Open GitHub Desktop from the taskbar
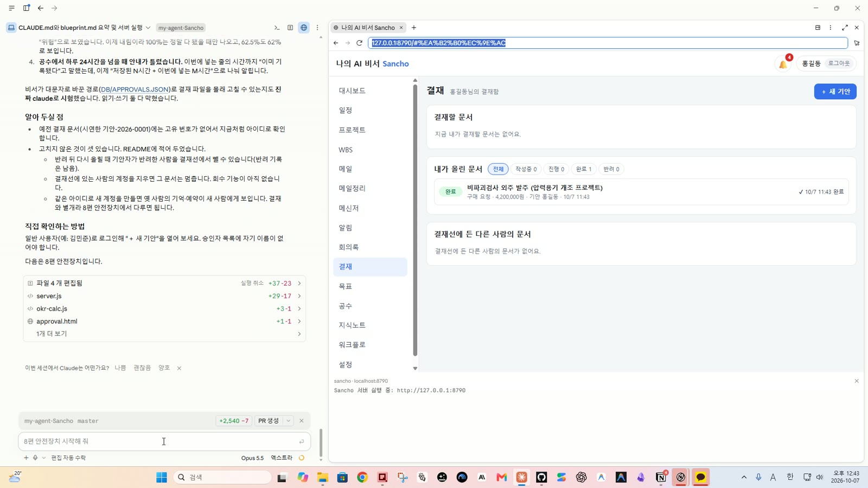The width and height of the screenshot is (868, 488). (541, 477)
